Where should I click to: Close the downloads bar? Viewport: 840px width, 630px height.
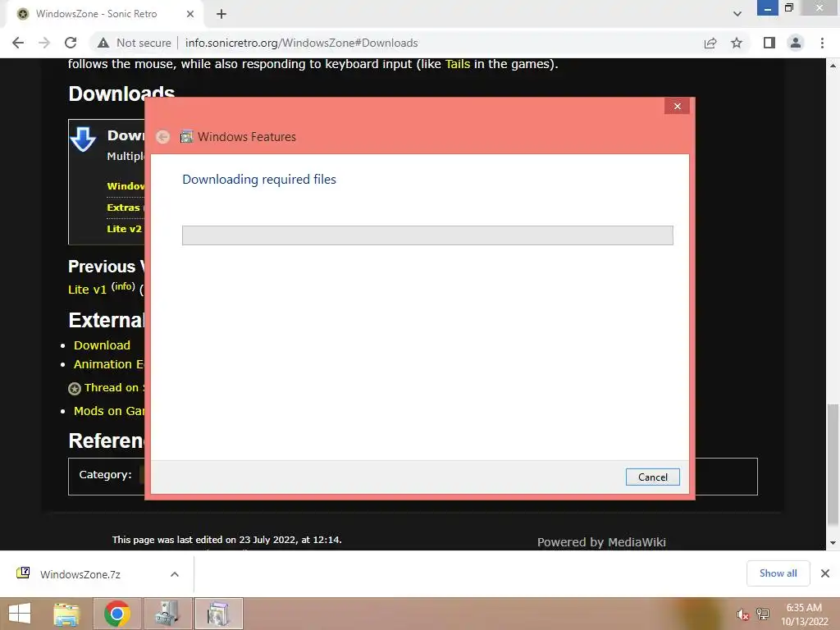click(825, 573)
